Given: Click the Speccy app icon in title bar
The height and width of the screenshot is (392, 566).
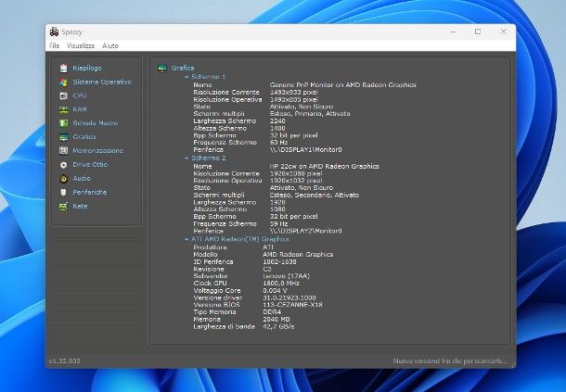Looking at the screenshot, I should click(55, 31).
